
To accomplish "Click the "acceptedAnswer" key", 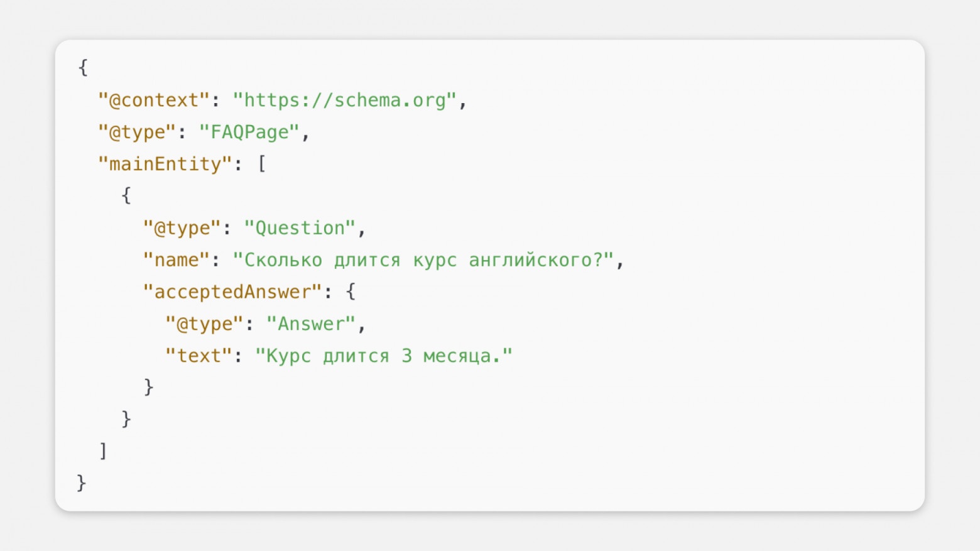I will (x=232, y=292).
